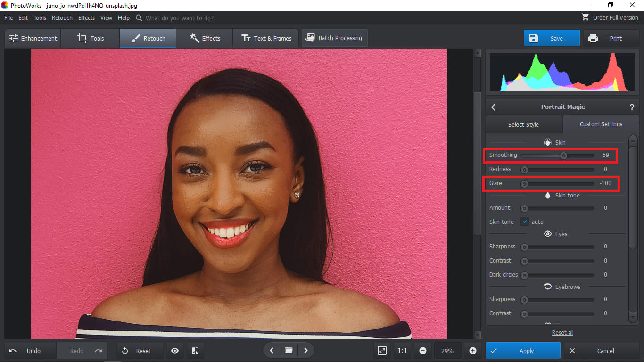The image size is (644, 362).
Task: Click the Skin tone droplet icon
Action: pos(548,195)
